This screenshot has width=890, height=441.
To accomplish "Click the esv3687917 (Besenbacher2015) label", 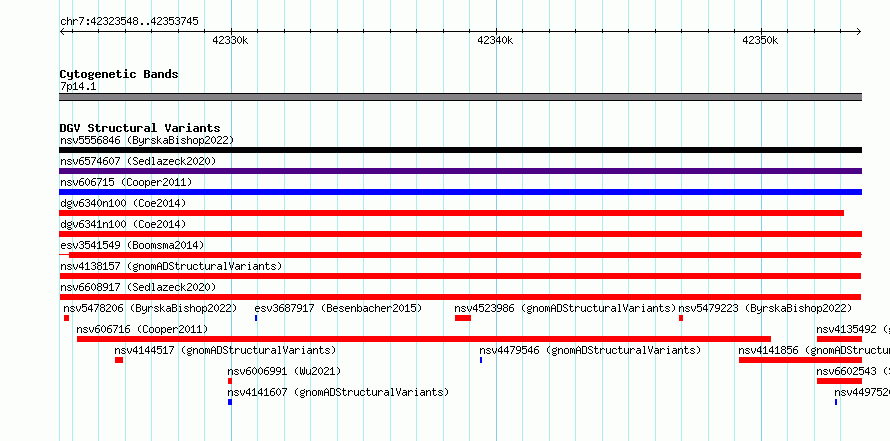I will tap(338, 308).
